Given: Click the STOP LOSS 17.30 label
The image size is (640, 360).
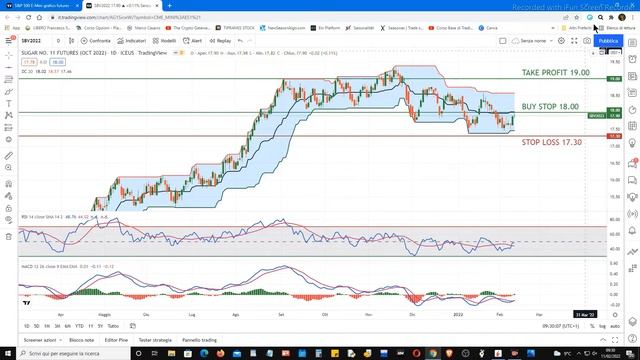Looking at the screenshot, I should pyautogui.click(x=551, y=142).
